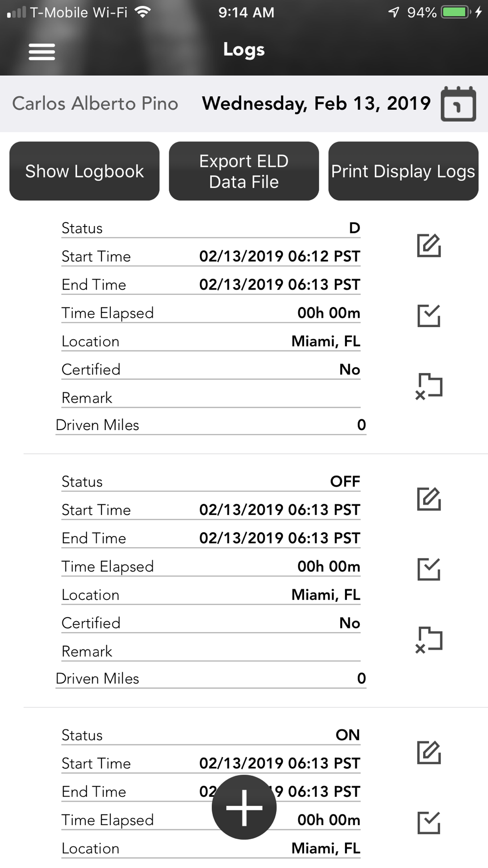
Task: Certify the OFF status log entry
Action: 429,569
